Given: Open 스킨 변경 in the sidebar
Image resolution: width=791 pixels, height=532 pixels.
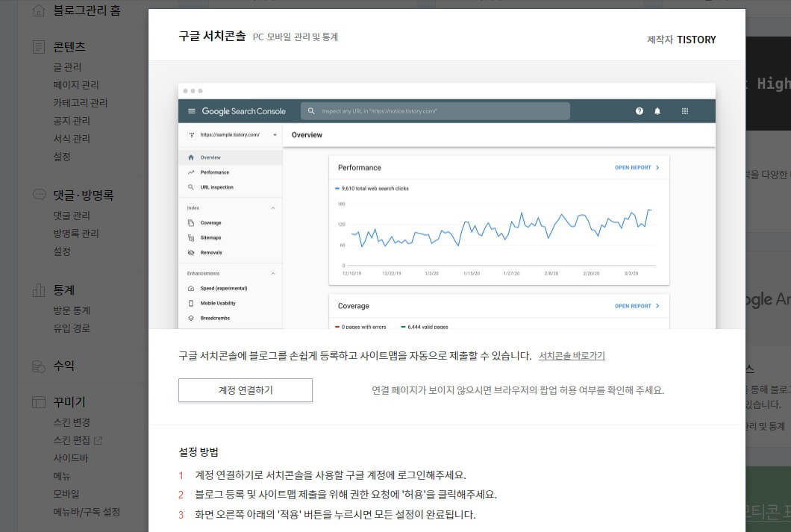Looking at the screenshot, I should [72, 422].
